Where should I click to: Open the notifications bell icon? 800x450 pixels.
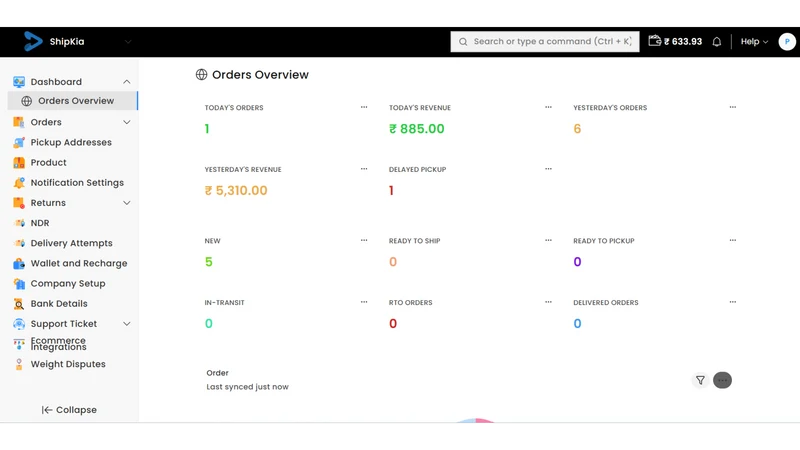click(717, 42)
